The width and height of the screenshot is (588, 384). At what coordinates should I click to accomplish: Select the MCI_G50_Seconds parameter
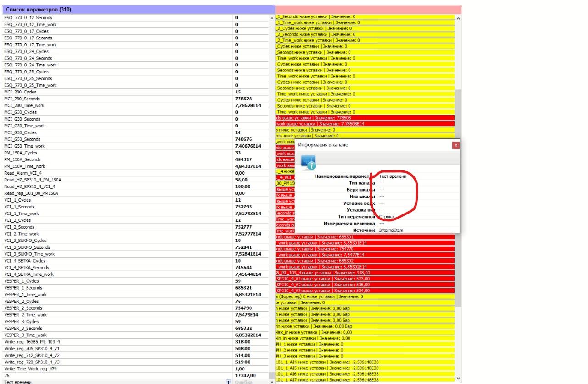click(135, 139)
